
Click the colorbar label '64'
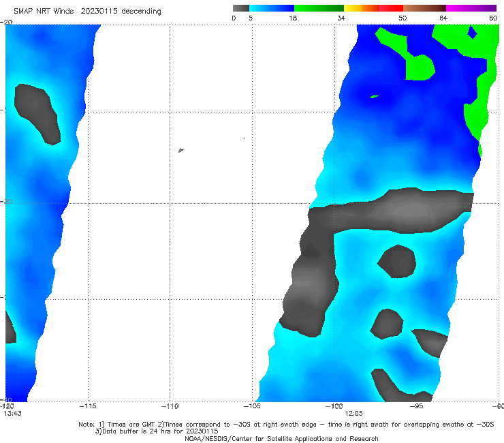pos(443,18)
